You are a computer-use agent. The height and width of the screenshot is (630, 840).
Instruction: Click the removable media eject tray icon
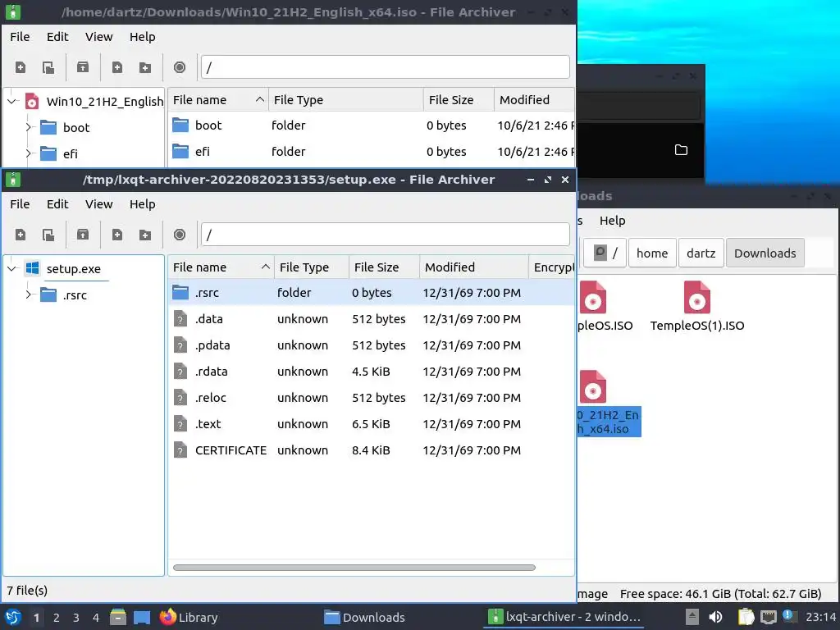[x=692, y=617]
